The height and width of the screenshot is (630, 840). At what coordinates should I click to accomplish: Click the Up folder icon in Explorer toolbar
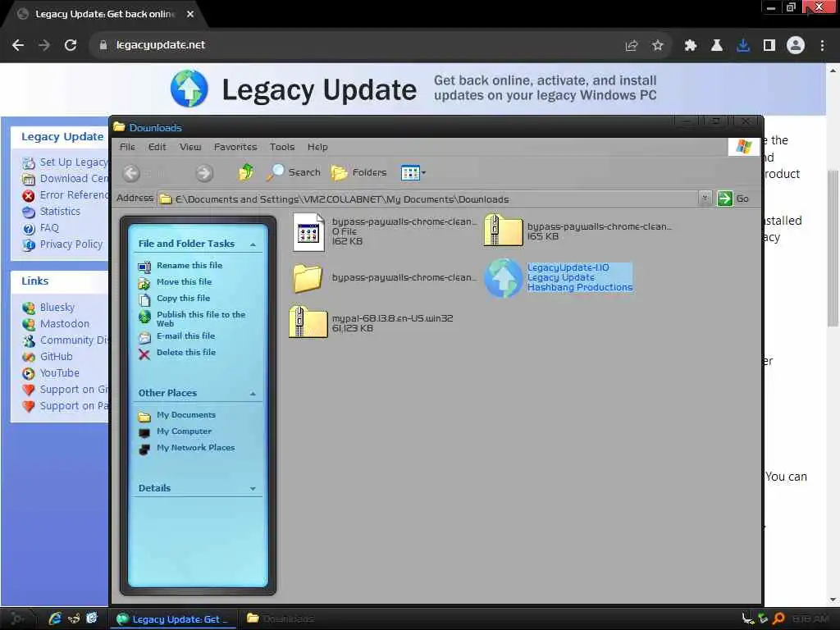(x=246, y=172)
